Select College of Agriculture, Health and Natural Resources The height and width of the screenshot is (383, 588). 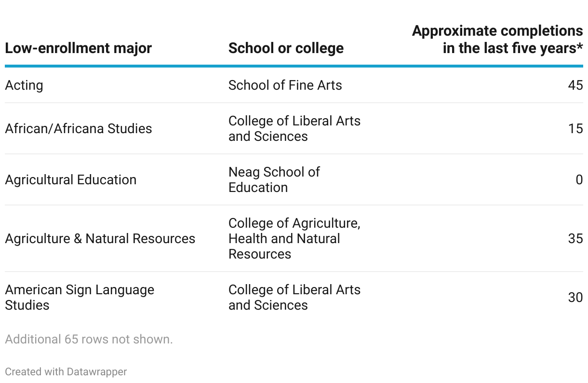coord(294,239)
